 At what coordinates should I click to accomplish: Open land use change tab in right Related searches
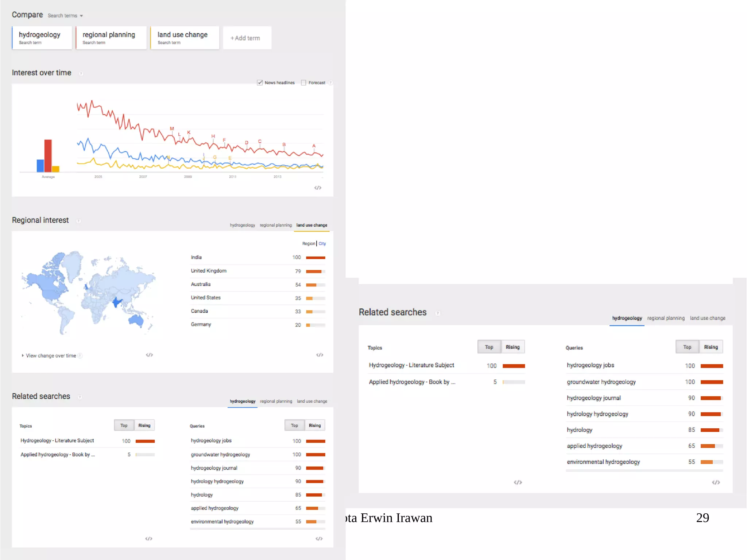coord(707,318)
